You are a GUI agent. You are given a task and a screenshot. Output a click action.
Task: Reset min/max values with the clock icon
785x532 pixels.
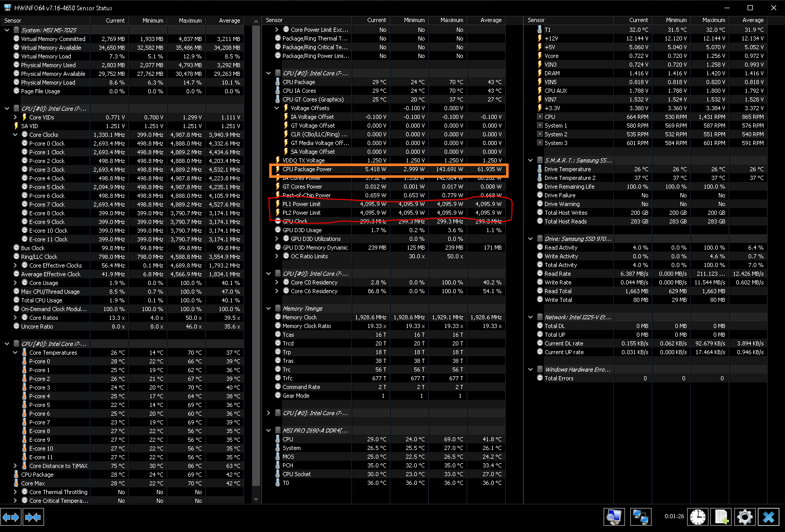(x=697, y=517)
